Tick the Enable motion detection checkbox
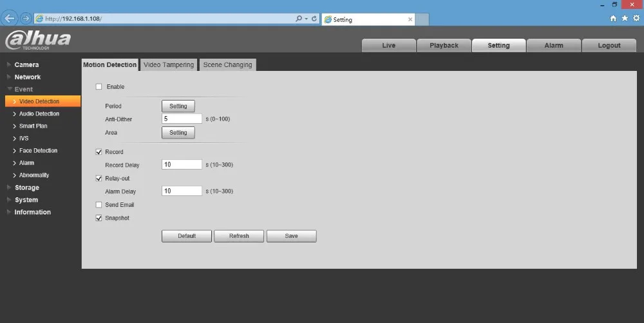The height and width of the screenshot is (323, 644). (99, 86)
